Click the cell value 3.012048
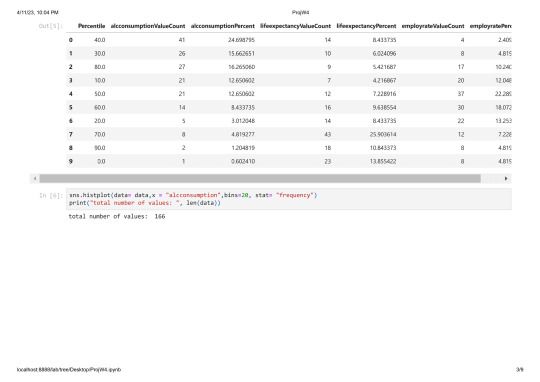This screenshot has height=382, width=540. click(x=243, y=121)
